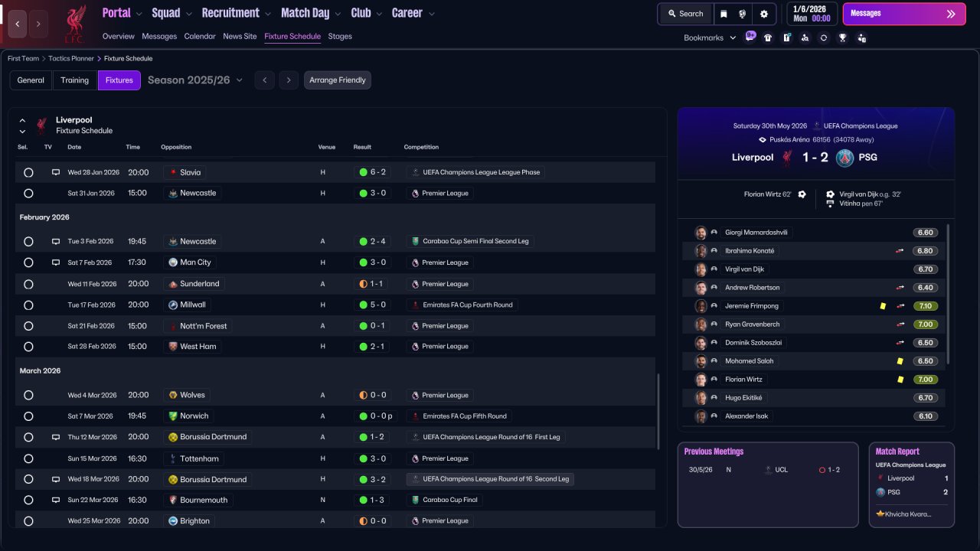Select the Norwich fixture radio button

(x=28, y=417)
